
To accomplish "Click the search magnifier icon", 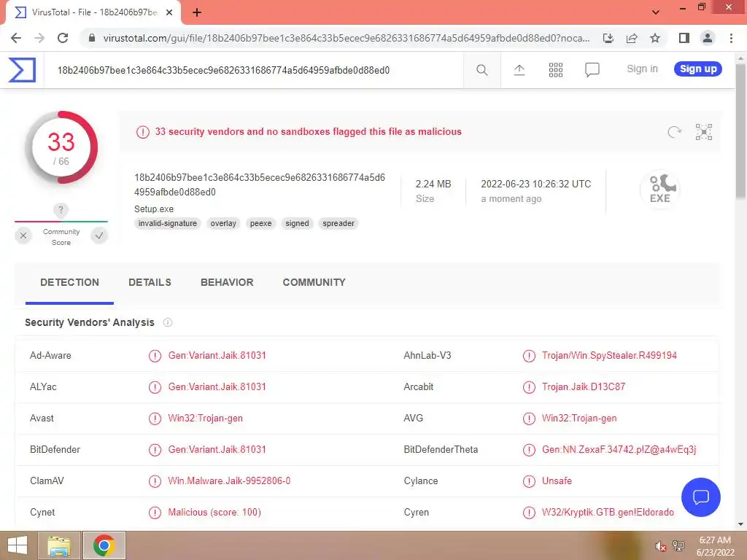I will point(481,70).
